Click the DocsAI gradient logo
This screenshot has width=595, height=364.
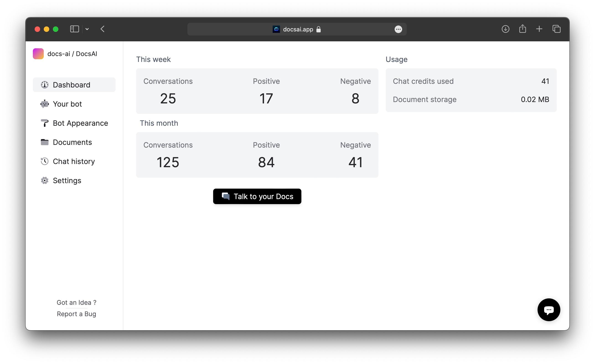(x=38, y=54)
